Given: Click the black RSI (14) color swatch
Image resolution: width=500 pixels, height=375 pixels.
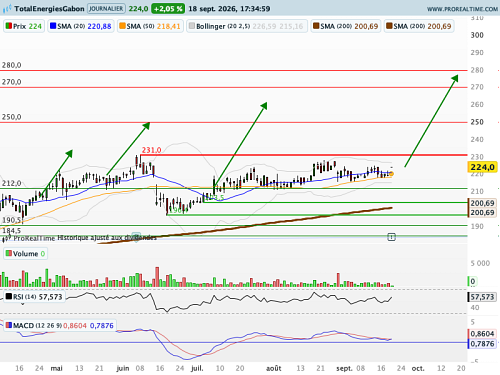Looking at the screenshot, I should pos(9,296).
